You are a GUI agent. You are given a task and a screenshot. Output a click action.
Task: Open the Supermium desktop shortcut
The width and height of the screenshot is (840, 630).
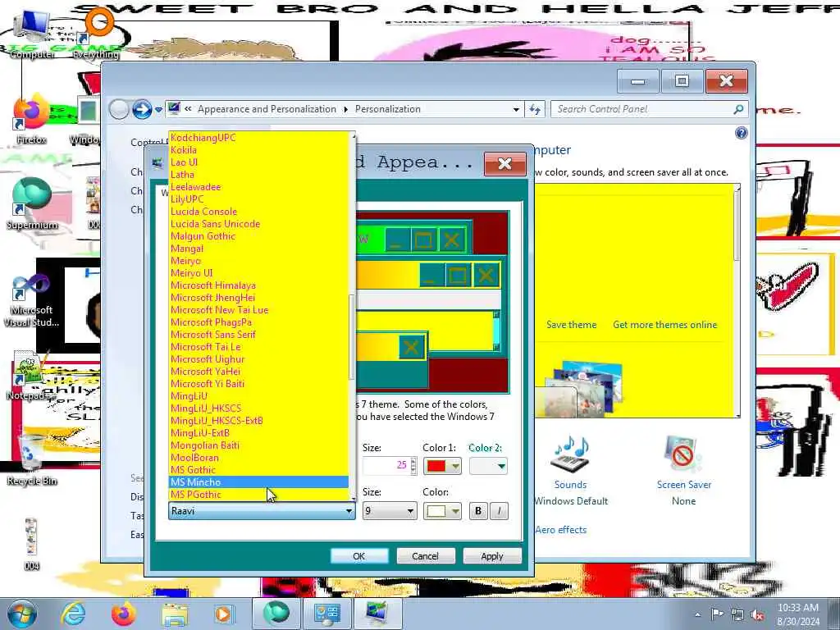32,204
